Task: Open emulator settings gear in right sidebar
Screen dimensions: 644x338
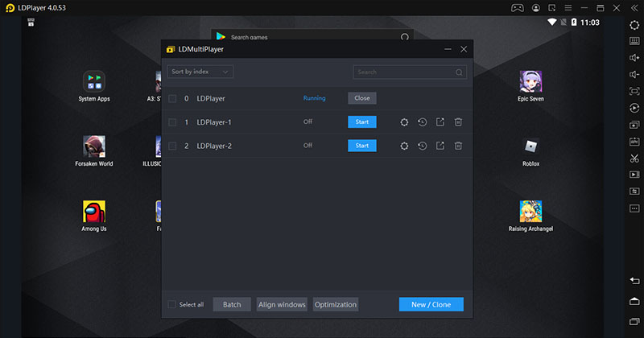Action: click(634, 25)
